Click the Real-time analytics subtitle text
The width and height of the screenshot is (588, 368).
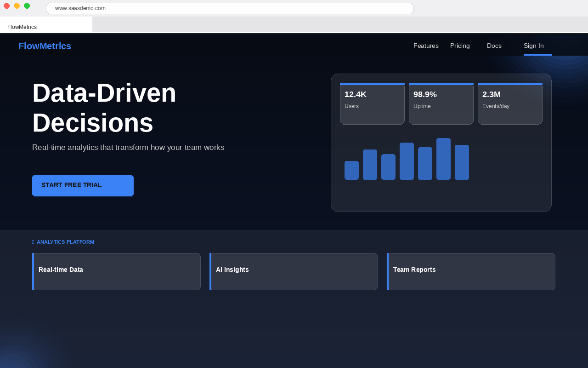coord(128,148)
